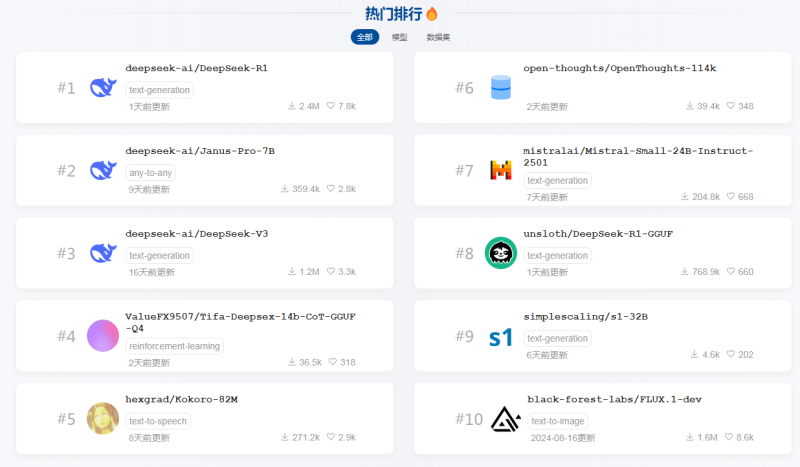
Task: Click the Mistral AI logo icon
Action: (x=501, y=171)
